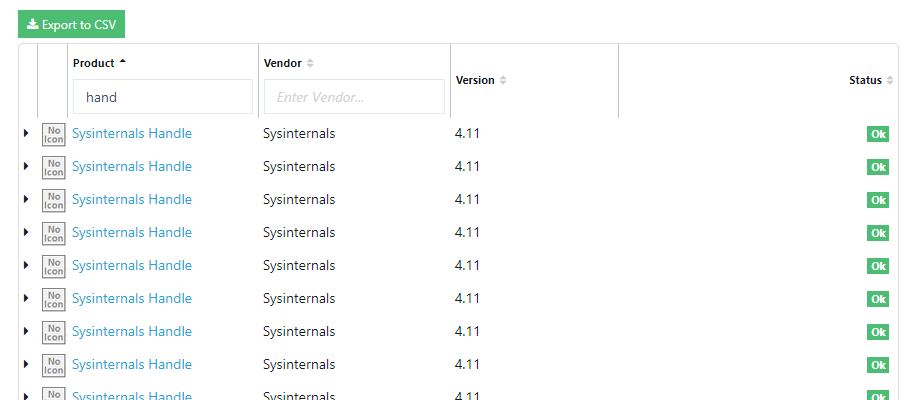915x400 pixels.
Task: Click the Vendor column sort arrows
Action: point(310,63)
